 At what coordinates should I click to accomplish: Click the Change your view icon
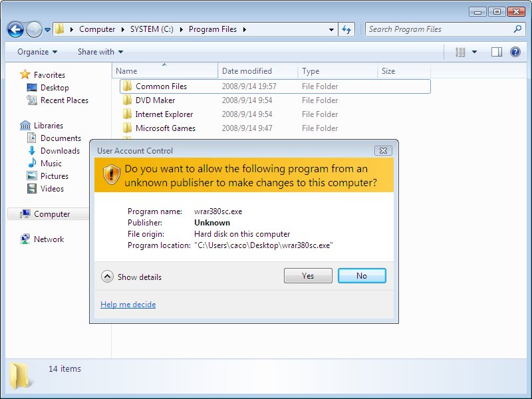[x=460, y=52]
